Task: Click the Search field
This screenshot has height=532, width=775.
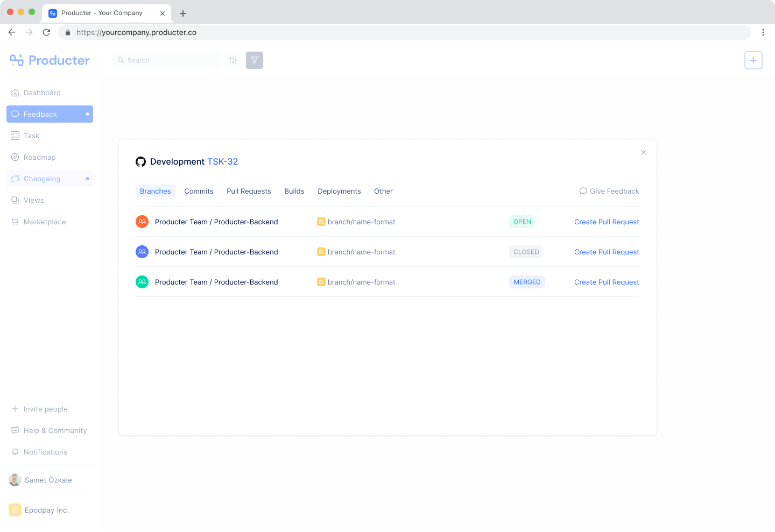Action: (x=167, y=60)
